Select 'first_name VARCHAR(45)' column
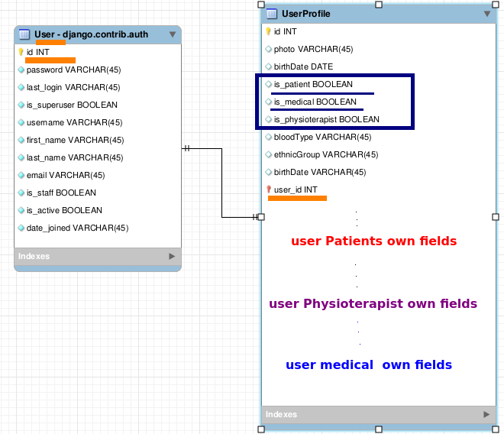Screen dimensions: 504x434 pyautogui.click(x=75, y=141)
